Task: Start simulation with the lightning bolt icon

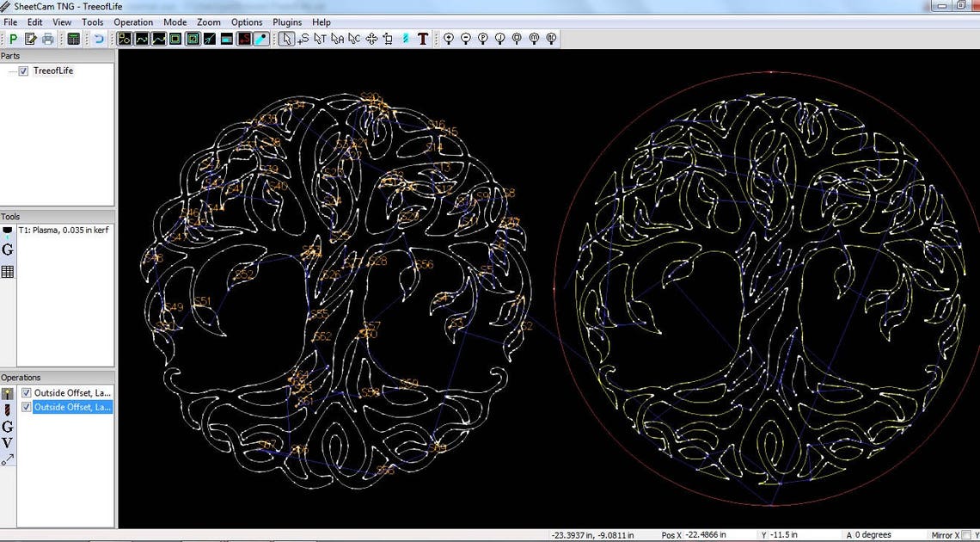Action: 405,39
